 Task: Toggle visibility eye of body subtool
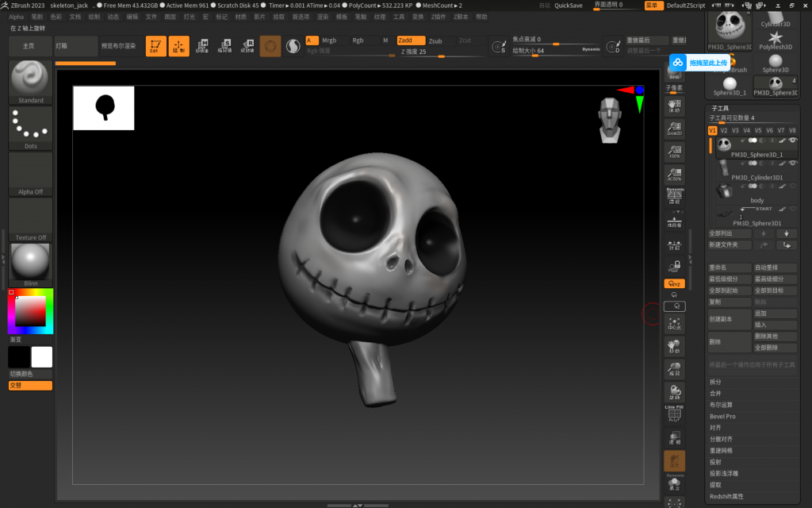tap(792, 186)
